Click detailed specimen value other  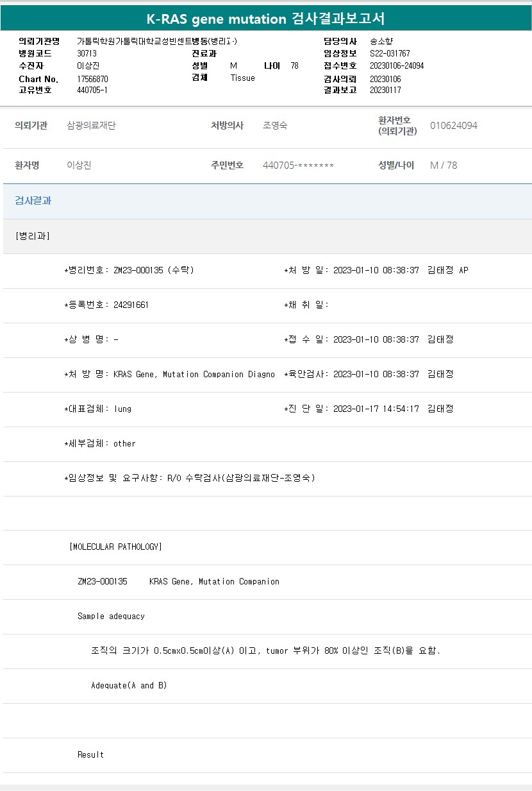[124, 443]
